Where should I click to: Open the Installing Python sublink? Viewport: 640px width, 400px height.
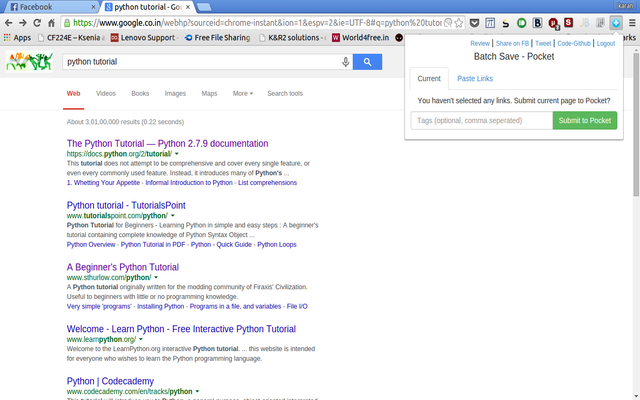160,306
